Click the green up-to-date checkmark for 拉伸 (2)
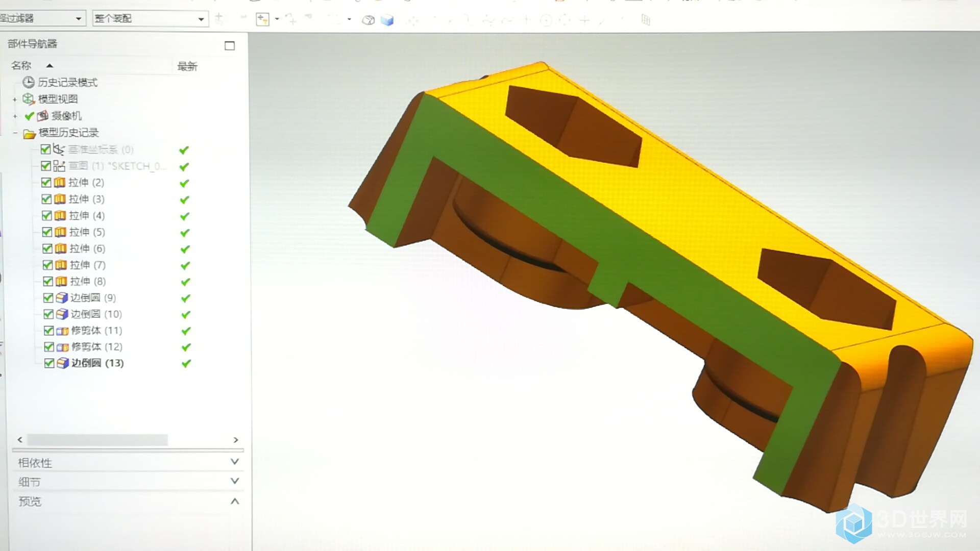This screenshot has height=551, width=980. pos(184,183)
